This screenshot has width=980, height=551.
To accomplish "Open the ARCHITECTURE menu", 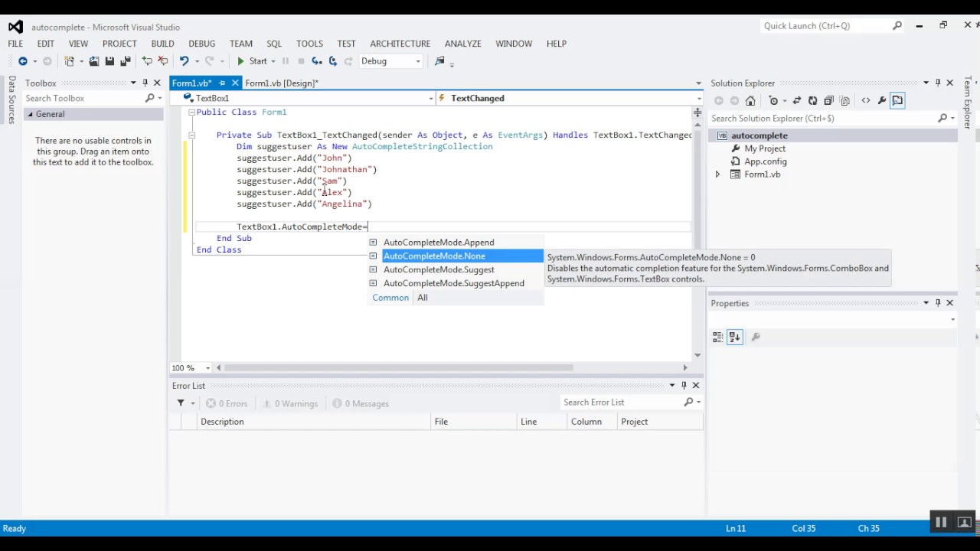I will [400, 44].
